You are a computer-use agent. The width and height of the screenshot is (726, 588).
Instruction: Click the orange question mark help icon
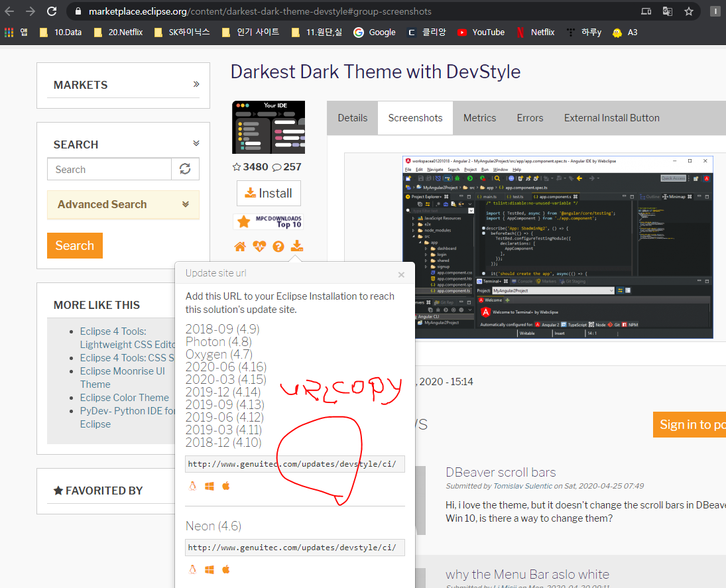tap(278, 247)
